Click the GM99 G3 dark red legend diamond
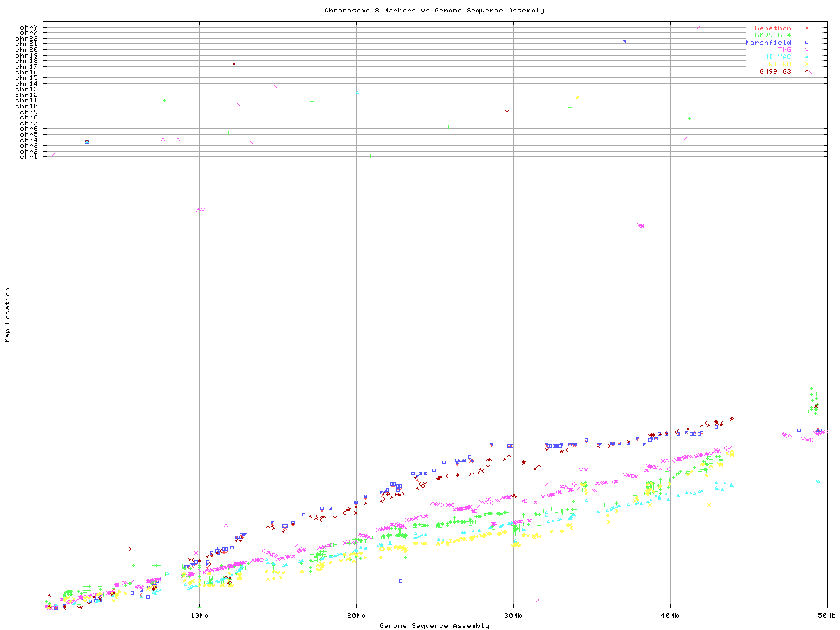 pyautogui.click(x=807, y=71)
